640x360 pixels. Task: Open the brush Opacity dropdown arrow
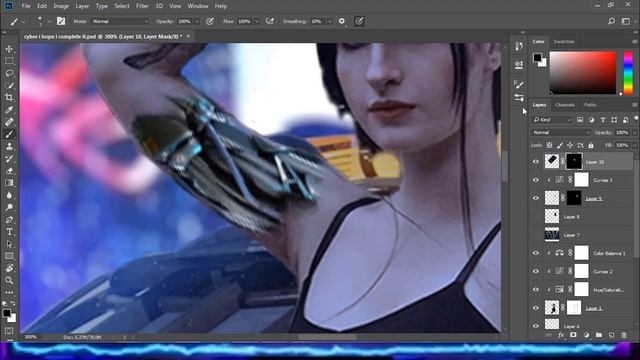coord(197,21)
